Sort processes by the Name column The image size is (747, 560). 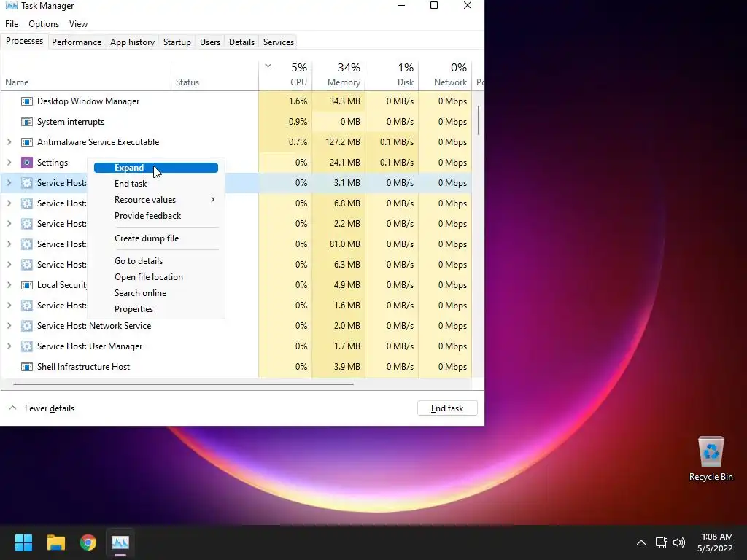tap(86, 75)
